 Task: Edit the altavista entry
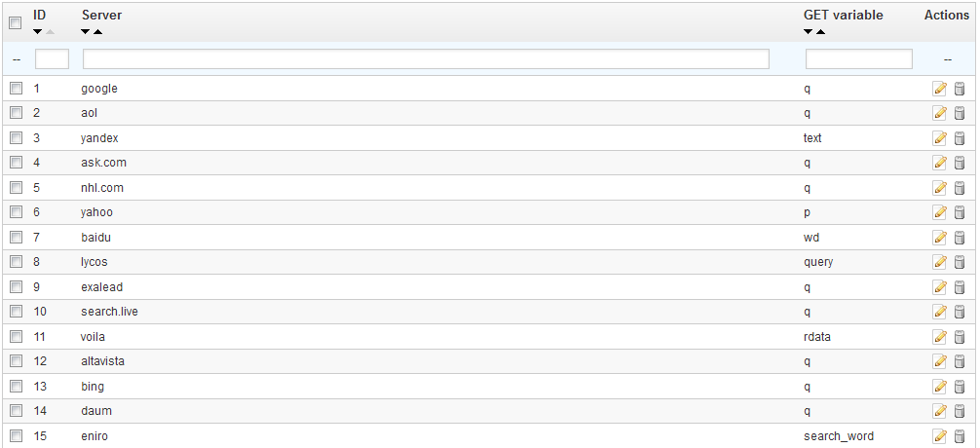coord(939,361)
